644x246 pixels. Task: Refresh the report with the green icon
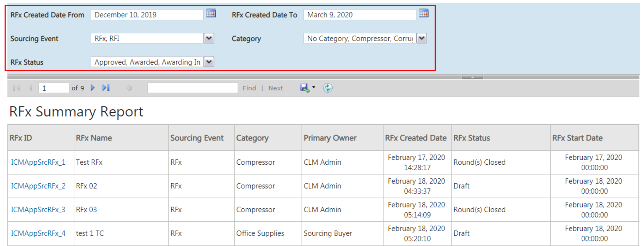327,88
